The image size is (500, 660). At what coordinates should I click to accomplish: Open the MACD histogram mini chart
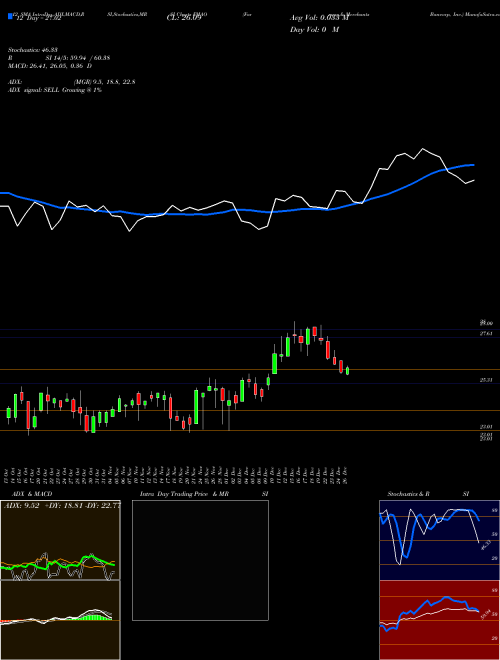pos(60,620)
